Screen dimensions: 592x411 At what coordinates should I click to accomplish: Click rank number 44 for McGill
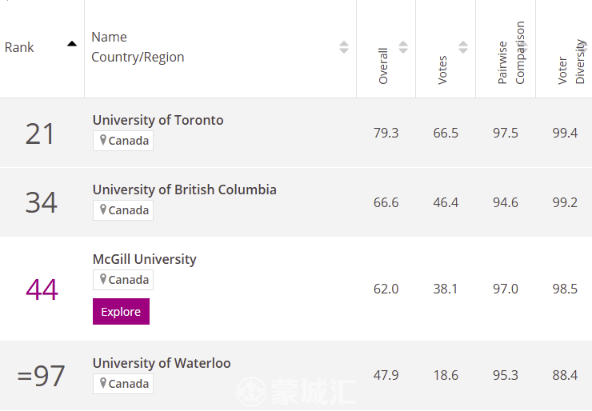42,289
